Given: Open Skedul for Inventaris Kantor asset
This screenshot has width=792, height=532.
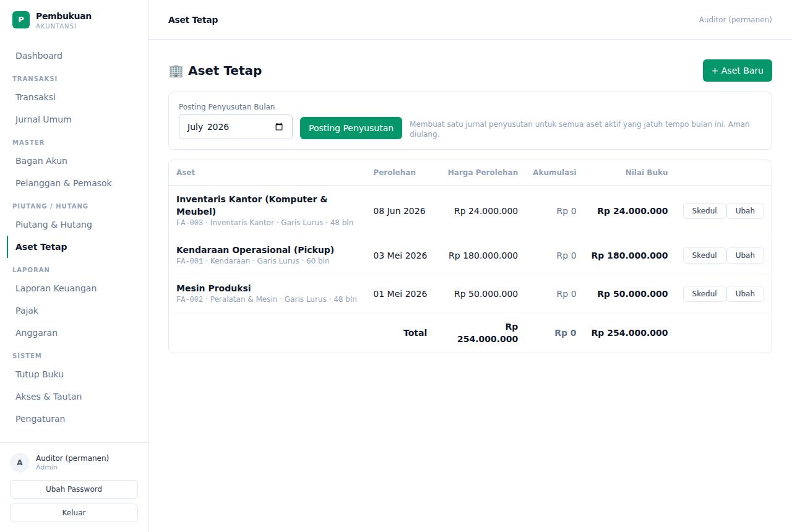Looking at the screenshot, I should tap(704, 211).
